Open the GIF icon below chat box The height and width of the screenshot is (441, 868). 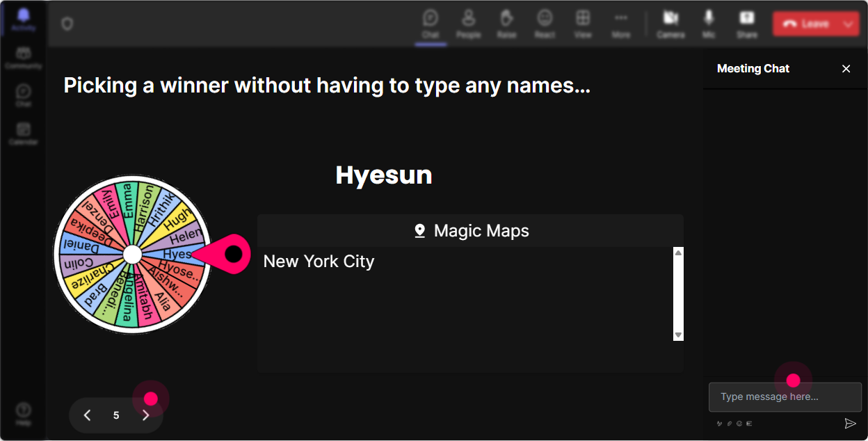749,423
